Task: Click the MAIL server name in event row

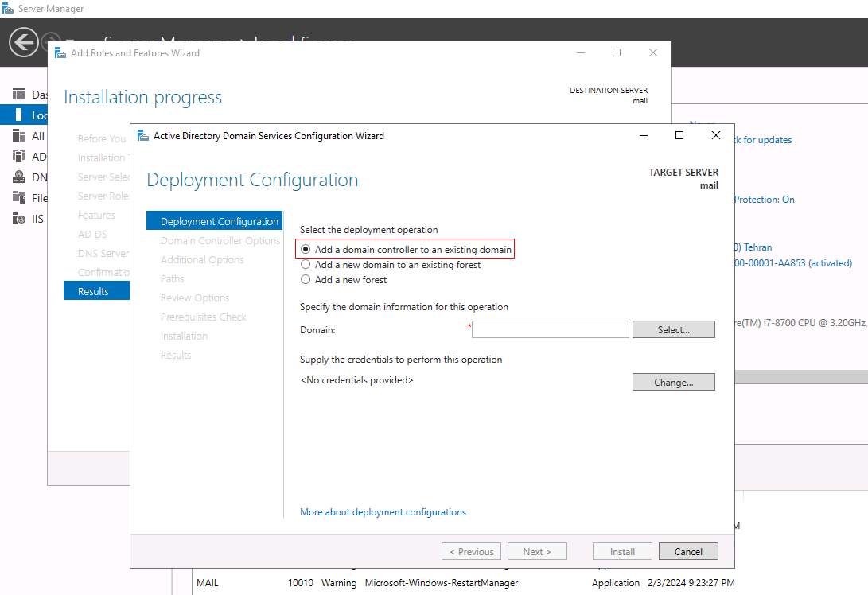Action: tap(208, 583)
